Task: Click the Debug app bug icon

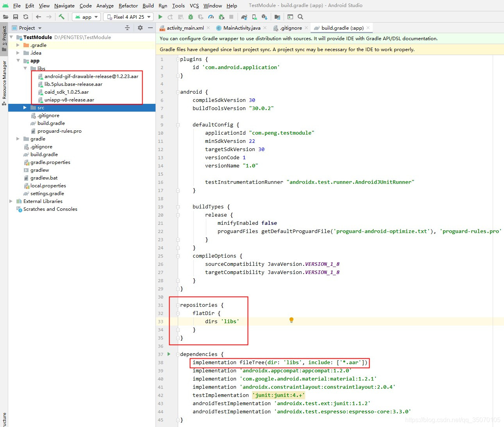Action: (191, 17)
